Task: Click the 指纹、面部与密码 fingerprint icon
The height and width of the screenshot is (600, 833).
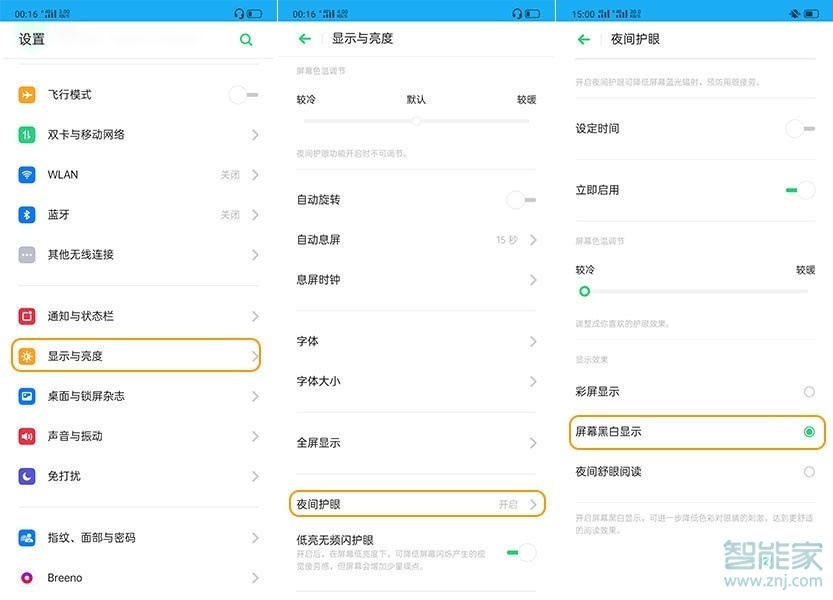Action: point(27,537)
